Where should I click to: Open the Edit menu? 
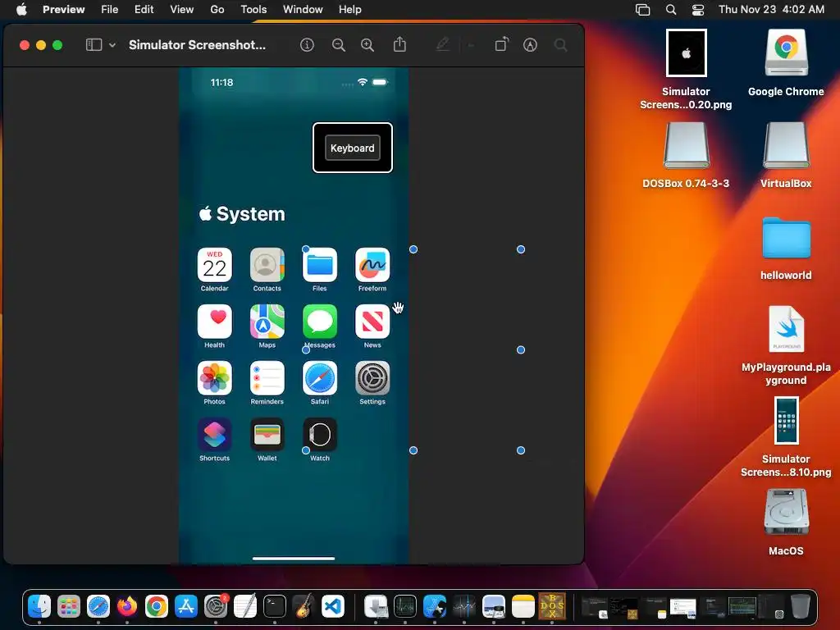pos(144,9)
